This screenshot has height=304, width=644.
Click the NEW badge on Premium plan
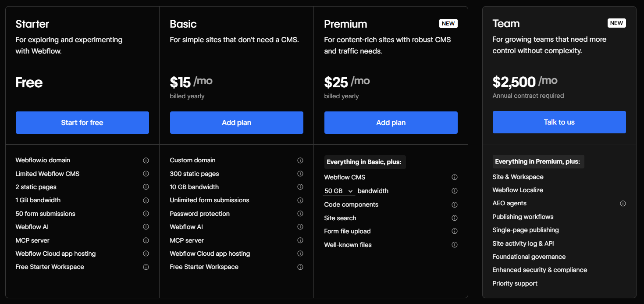pyautogui.click(x=448, y=24)
